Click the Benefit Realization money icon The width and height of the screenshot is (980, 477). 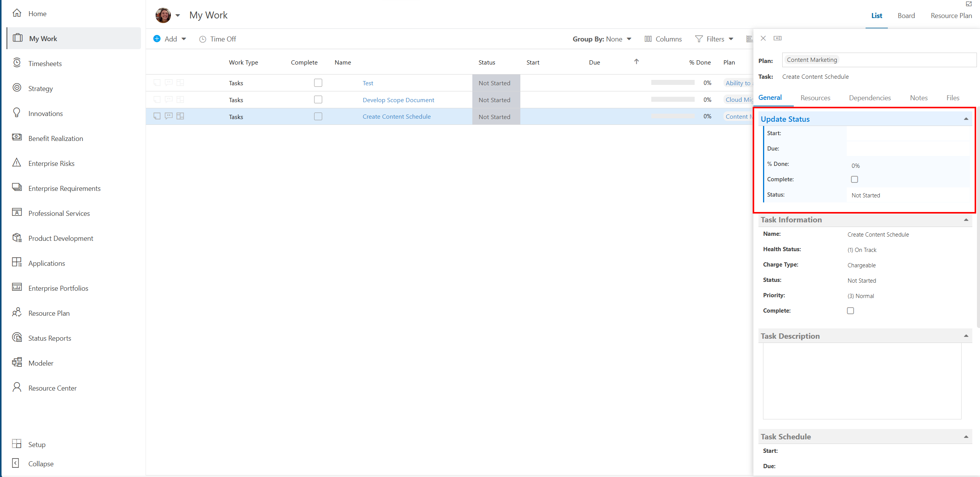point(17,137)
